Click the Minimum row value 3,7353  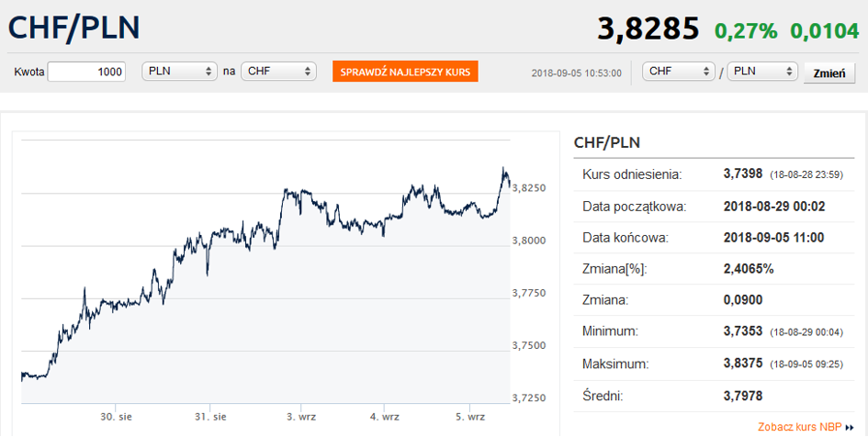(x=743, y=332)
